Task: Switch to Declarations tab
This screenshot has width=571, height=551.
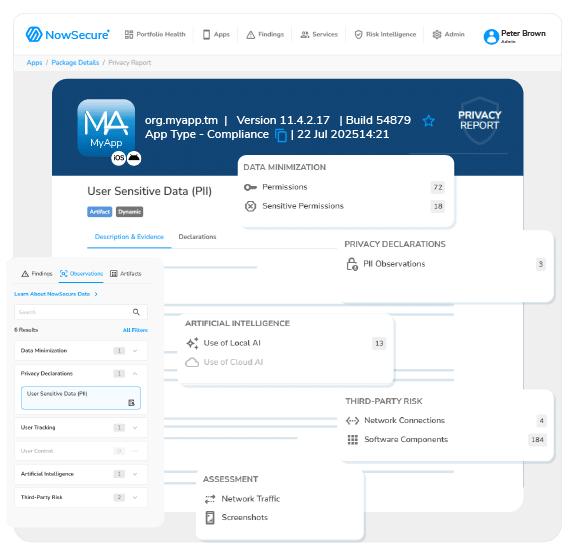Action: click(x=197, y=237)
